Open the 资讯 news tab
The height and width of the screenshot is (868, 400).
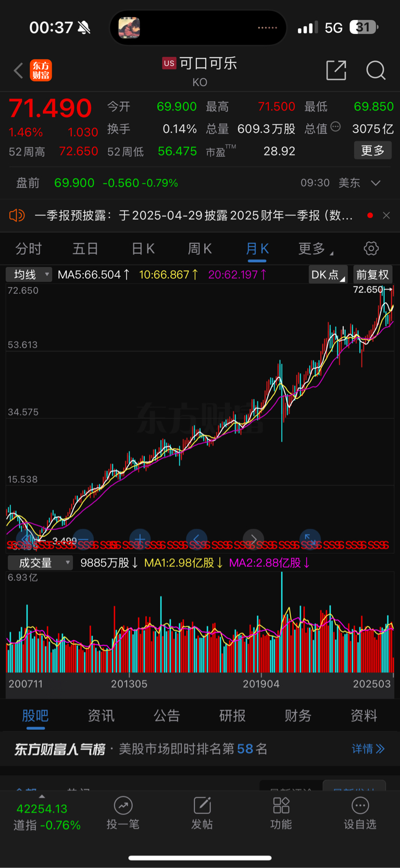click(x=101, y=716)
